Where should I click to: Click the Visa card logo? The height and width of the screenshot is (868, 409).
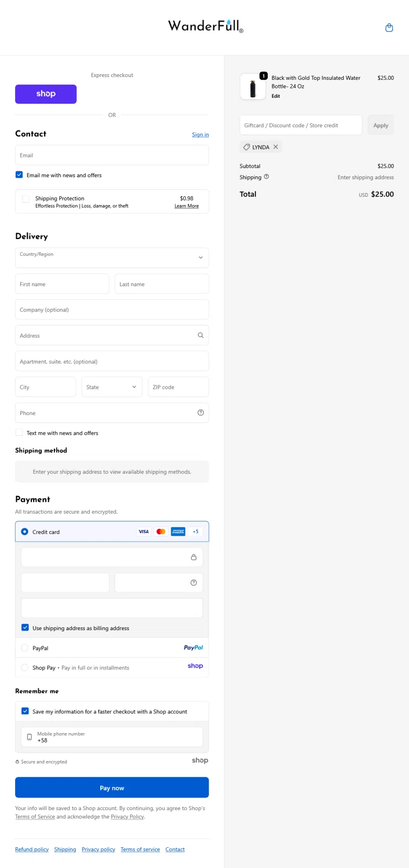click(144, 532)
